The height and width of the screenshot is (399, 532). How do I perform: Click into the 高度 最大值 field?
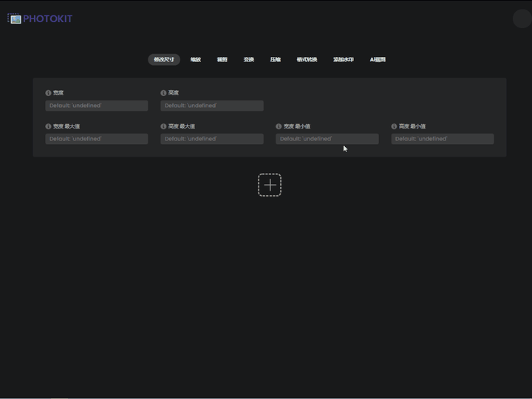point(212,139)
